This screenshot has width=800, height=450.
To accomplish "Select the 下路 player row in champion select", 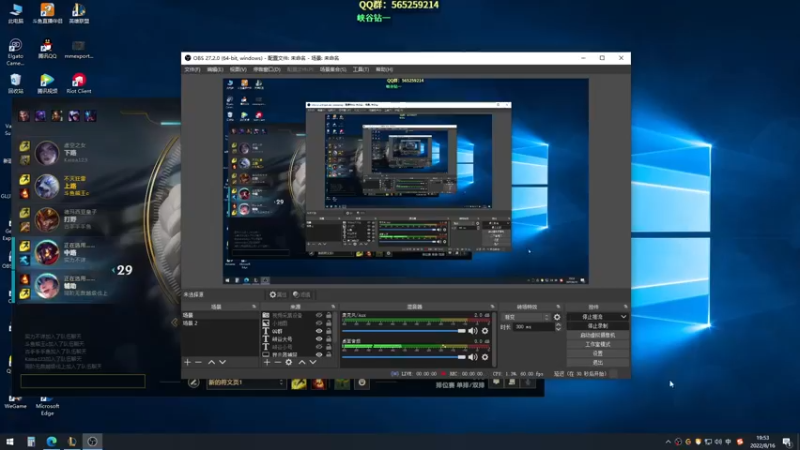I will click(x=65, y=153).
